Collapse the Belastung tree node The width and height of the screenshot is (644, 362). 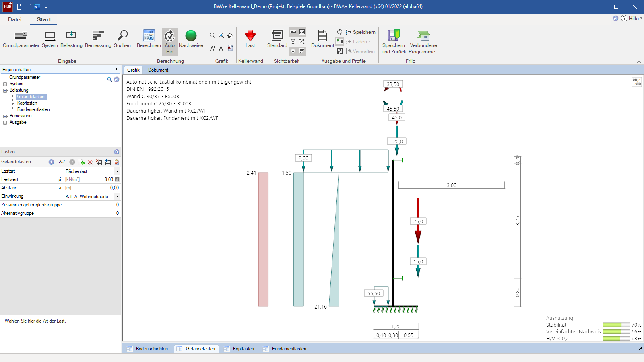[x=5, y=90]
